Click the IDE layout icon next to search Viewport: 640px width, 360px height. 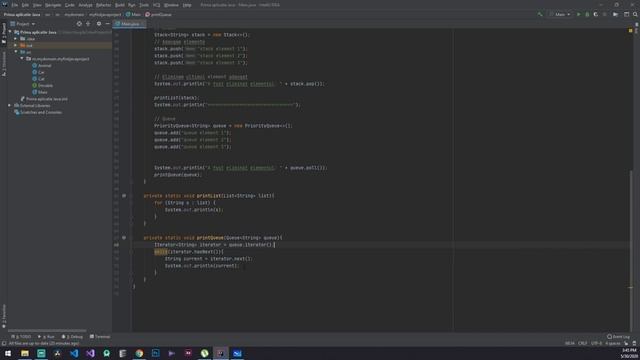coord(627,14)
